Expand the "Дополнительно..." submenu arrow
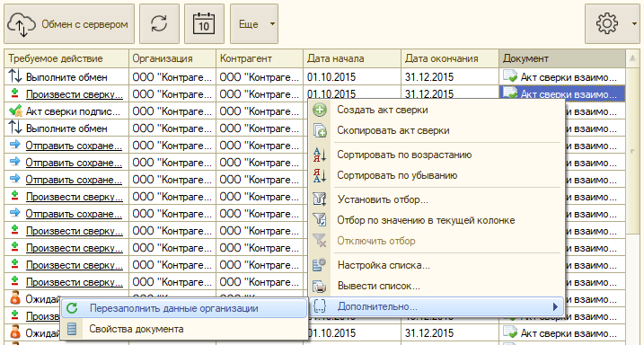644x345 pixels. click(555, 306)
